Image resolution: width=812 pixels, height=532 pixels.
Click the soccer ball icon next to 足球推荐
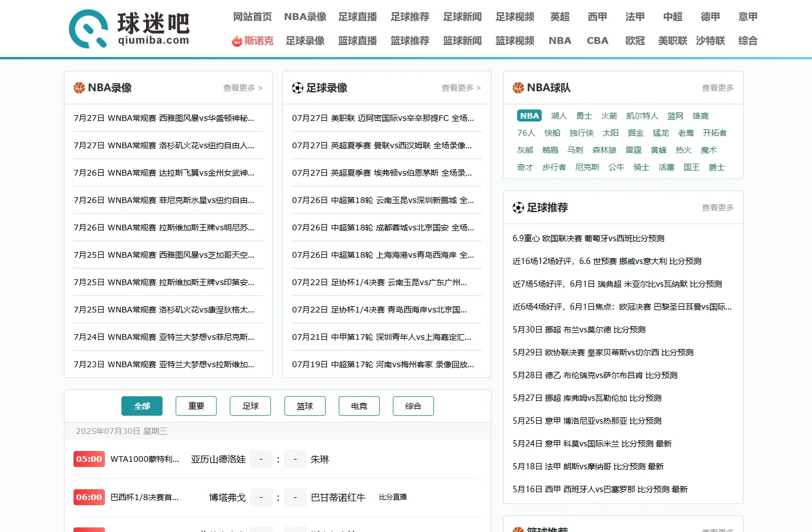click(518, 208)
